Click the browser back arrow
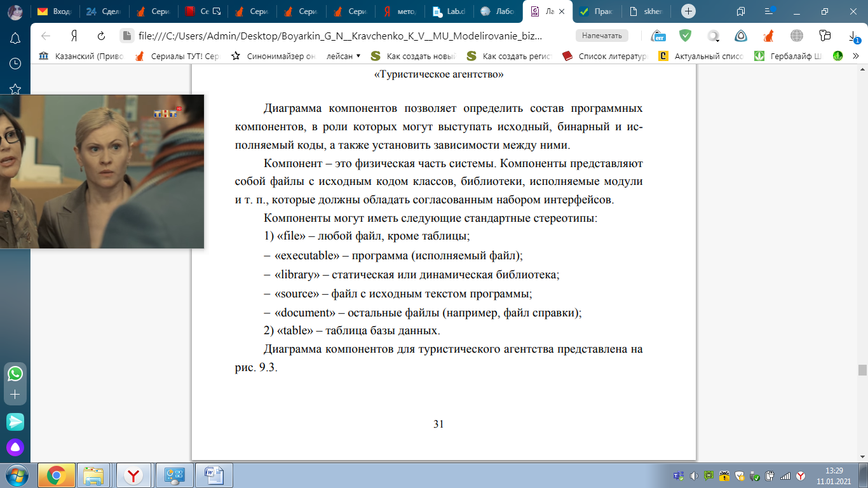The height and width of the screenshot is (488, 868). pyautogui.click(x=45, y=36)
